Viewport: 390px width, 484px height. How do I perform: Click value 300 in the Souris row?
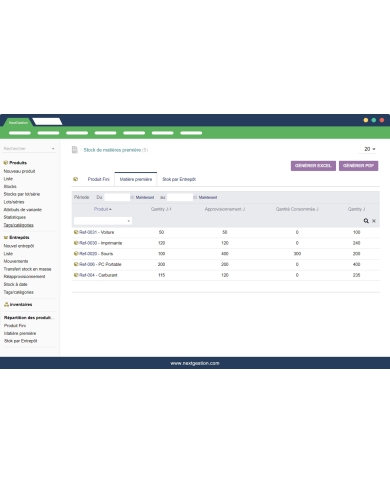297,254
